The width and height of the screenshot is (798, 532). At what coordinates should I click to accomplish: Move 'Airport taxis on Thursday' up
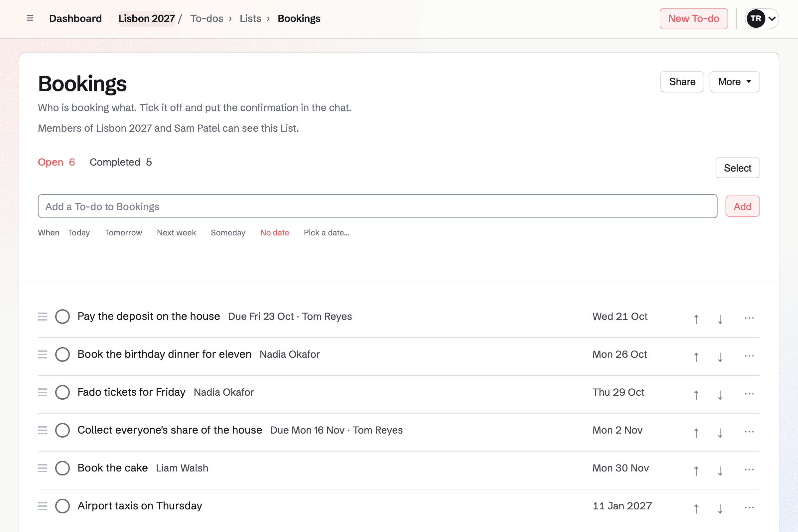[x=696, y=508]
